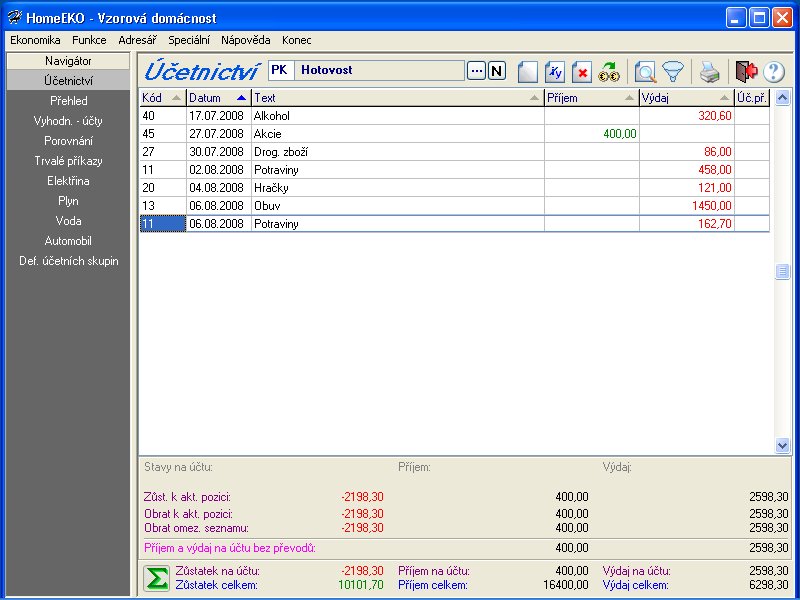This screenshot has width=800, height=600.
Task: Sort by the Datum column header
Action: coord(217,98)
